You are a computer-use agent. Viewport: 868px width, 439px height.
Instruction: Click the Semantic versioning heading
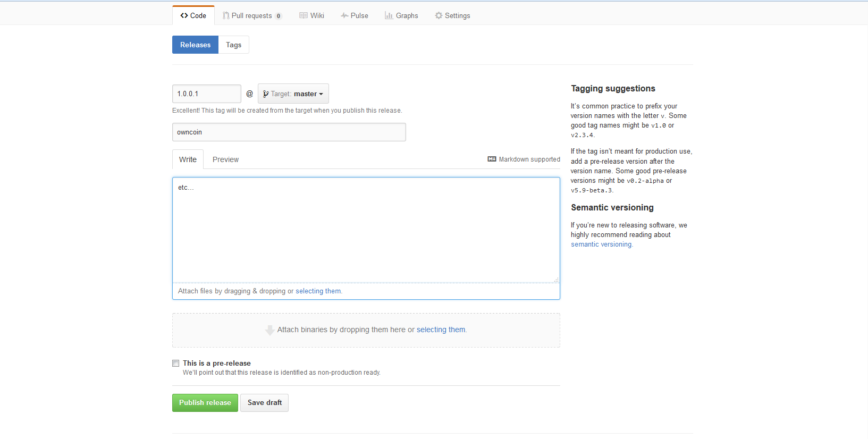(612, 207)
